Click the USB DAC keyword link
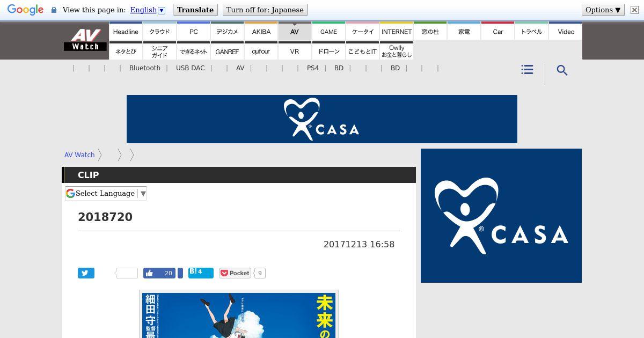 [191, 68]
